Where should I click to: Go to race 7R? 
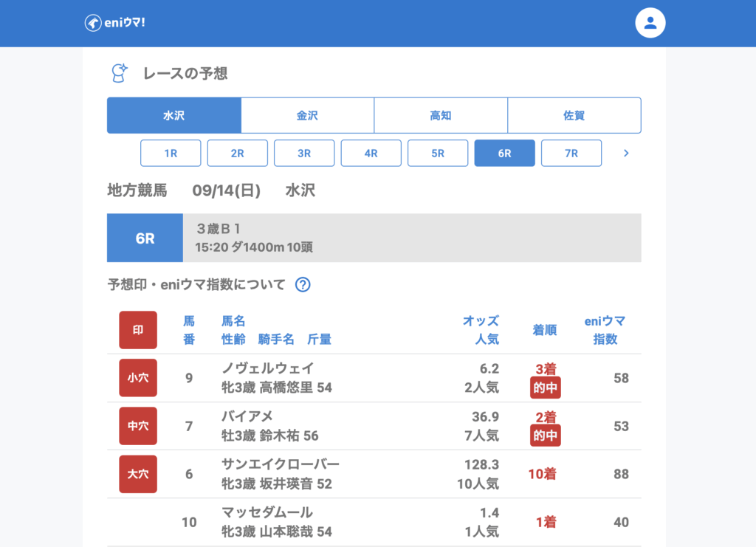pos(571,154)
